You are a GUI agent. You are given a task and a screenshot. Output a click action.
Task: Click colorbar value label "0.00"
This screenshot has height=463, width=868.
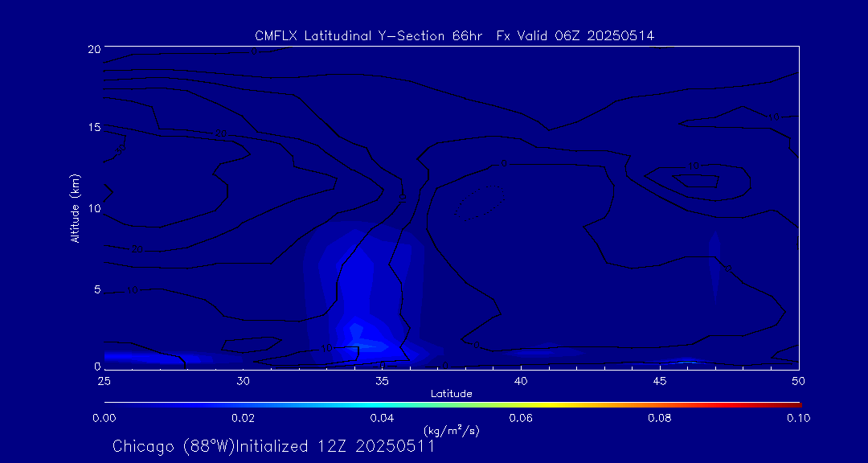pos(104,418)
